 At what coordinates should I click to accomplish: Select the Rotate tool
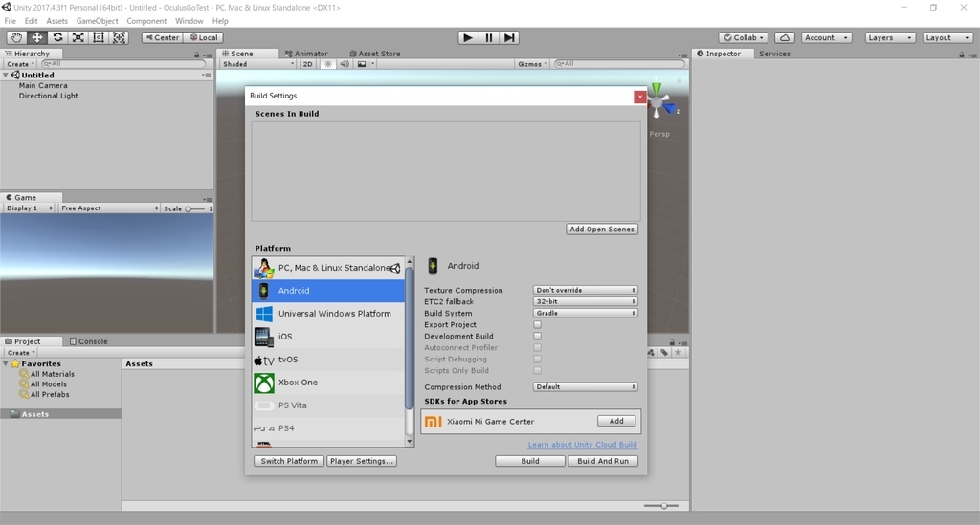[x=57, y=37]
